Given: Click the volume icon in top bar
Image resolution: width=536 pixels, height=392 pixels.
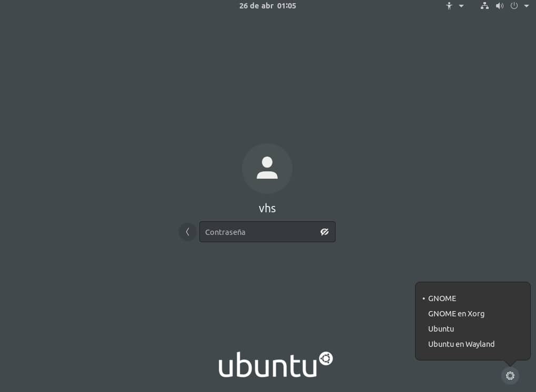Looking at the screenshot, I should pyautogui.click(x=499, y=6).
